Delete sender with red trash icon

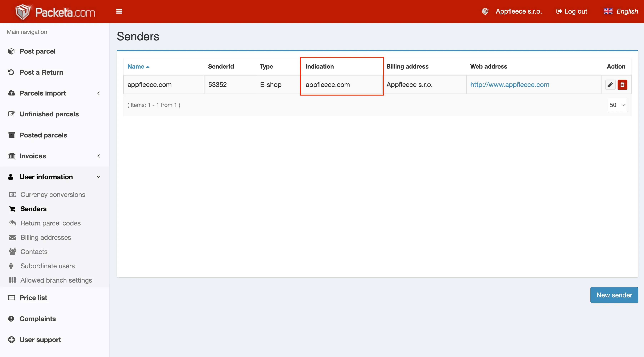(622, 85)
